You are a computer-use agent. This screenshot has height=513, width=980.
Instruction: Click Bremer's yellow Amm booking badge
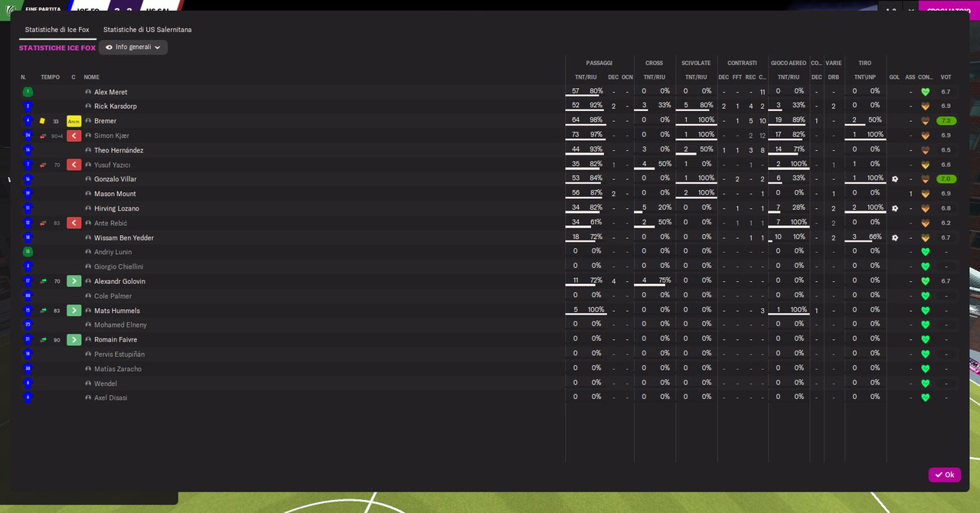tap(73, 121)
